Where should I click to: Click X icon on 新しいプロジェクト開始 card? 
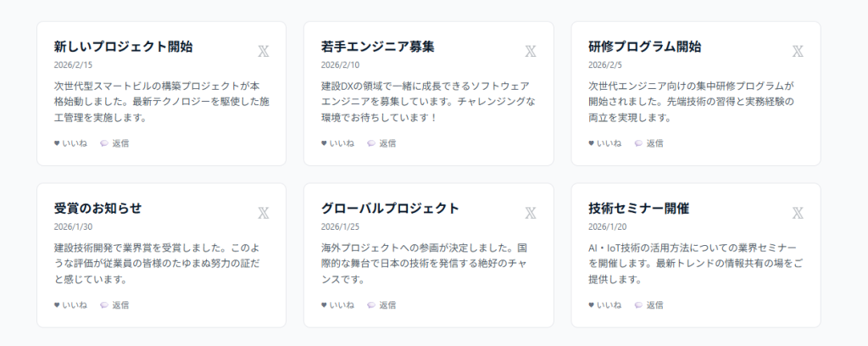tap(264, 51)
